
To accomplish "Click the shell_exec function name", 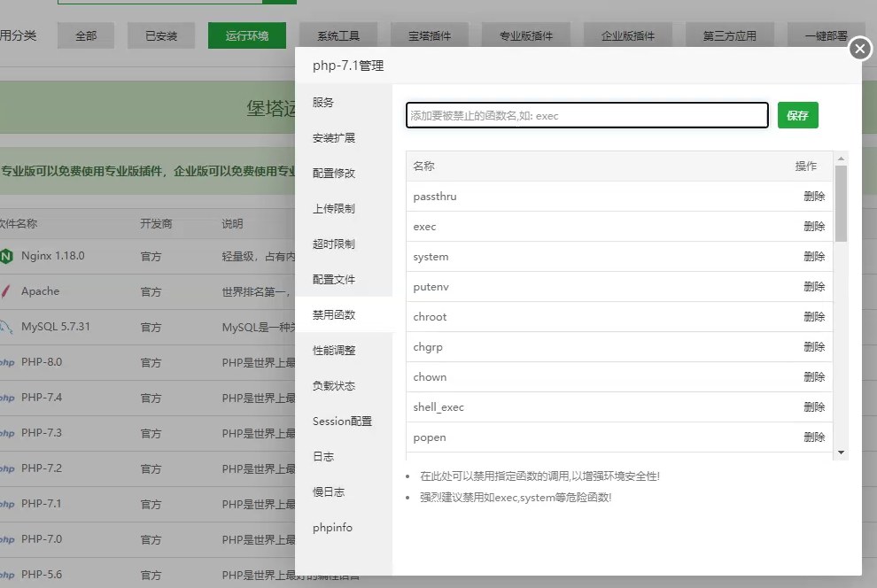I will tap(438, 406).
